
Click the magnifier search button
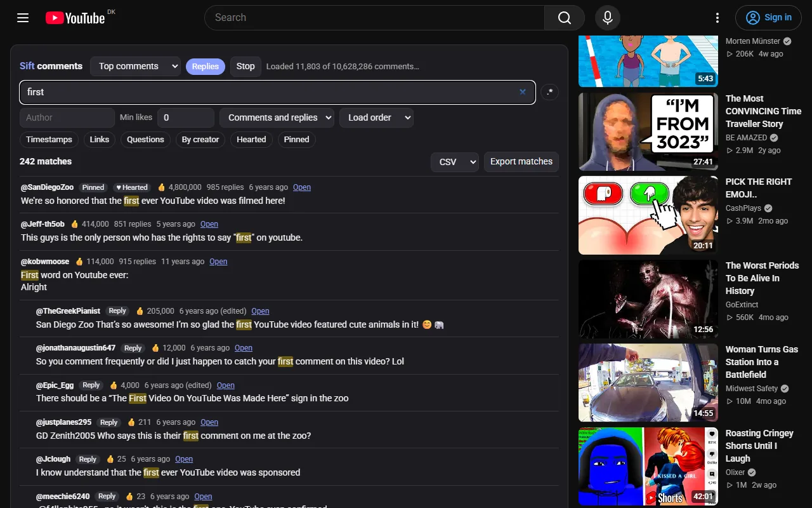pyautogui.click(x=565, y=18)
